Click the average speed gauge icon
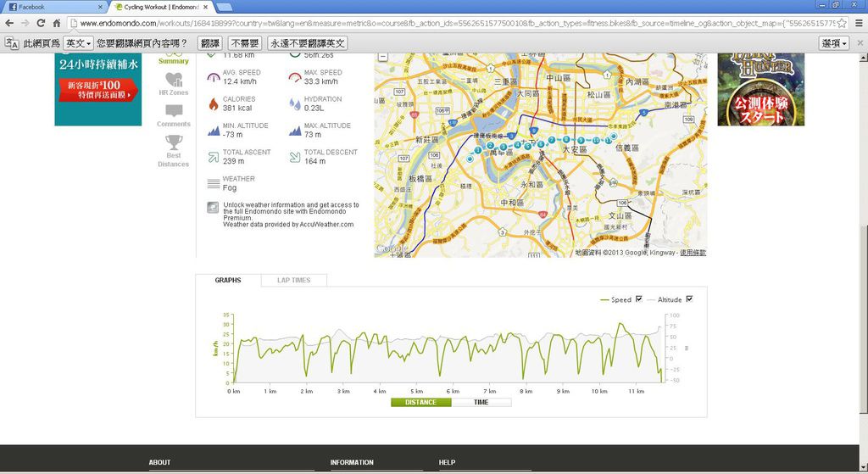 (214, 77)
